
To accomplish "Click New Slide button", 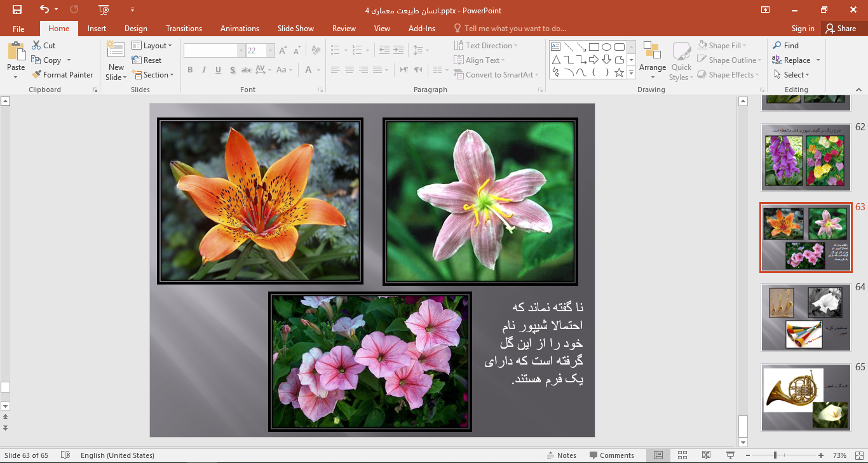I will [116, 62].
